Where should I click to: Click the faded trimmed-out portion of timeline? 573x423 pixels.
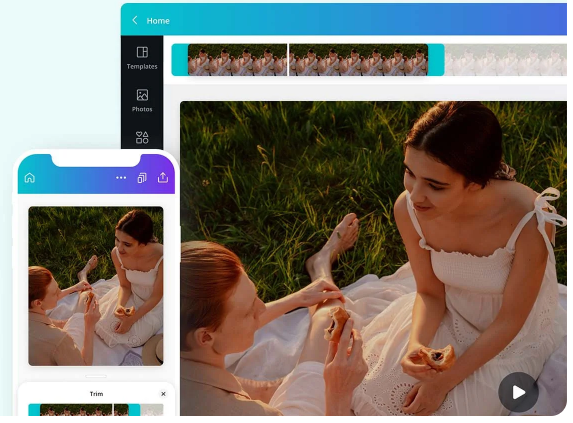(505, 60)
